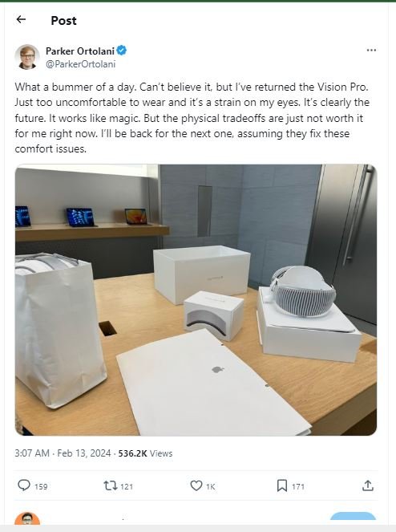396x532 pixels.
Task: Bookmark the post with the ribbon icon
Action: click(281, 485)
